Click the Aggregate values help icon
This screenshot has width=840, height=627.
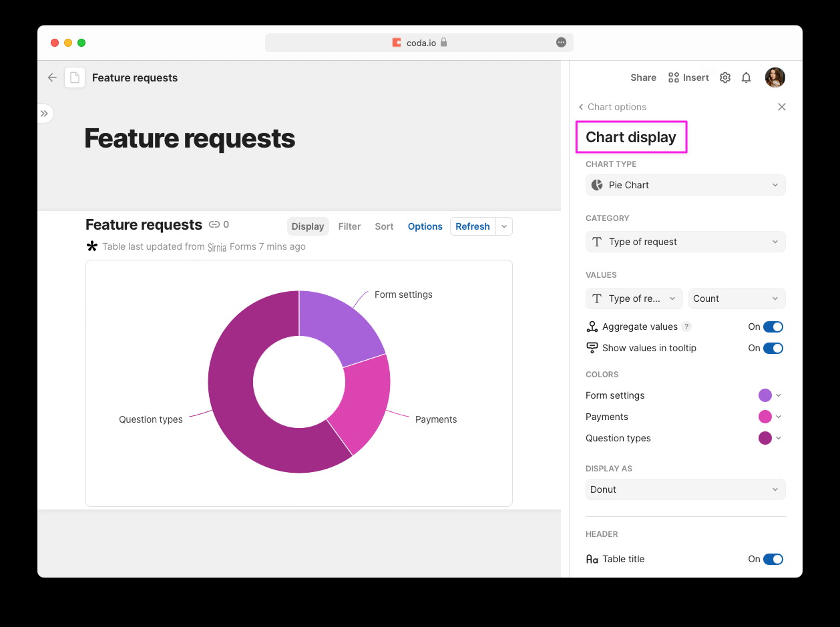tap(686, 327)
